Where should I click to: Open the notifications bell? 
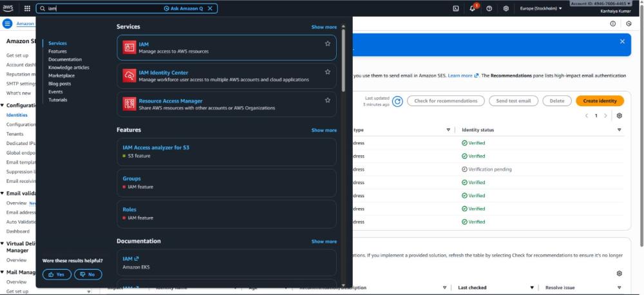coord(473,8)
